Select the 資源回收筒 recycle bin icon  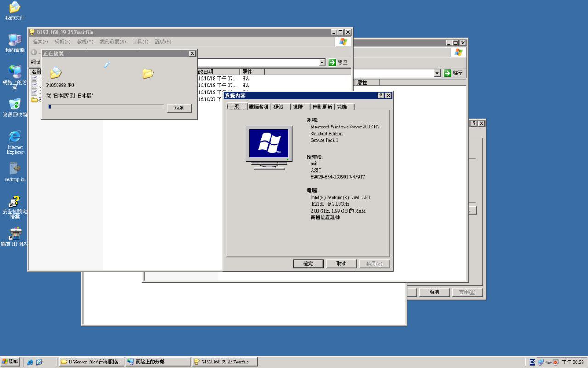pos(15,107)
